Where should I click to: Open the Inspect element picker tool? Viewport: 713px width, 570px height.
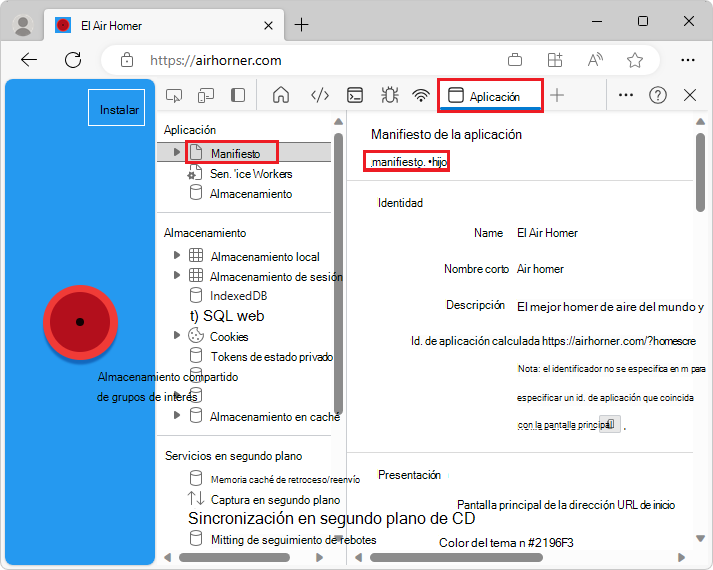[174, 95]
